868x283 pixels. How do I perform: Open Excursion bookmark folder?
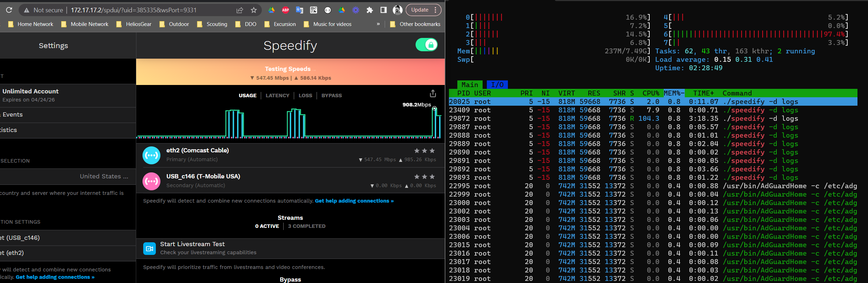[280, 24]
